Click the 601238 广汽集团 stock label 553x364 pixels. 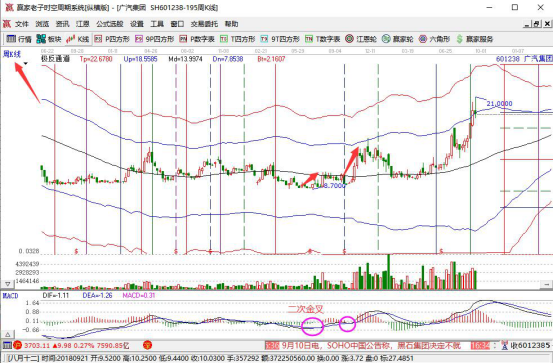[524, 59]
